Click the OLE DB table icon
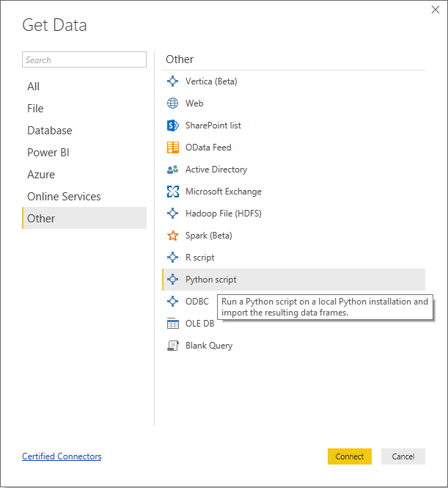 [172, 324]
